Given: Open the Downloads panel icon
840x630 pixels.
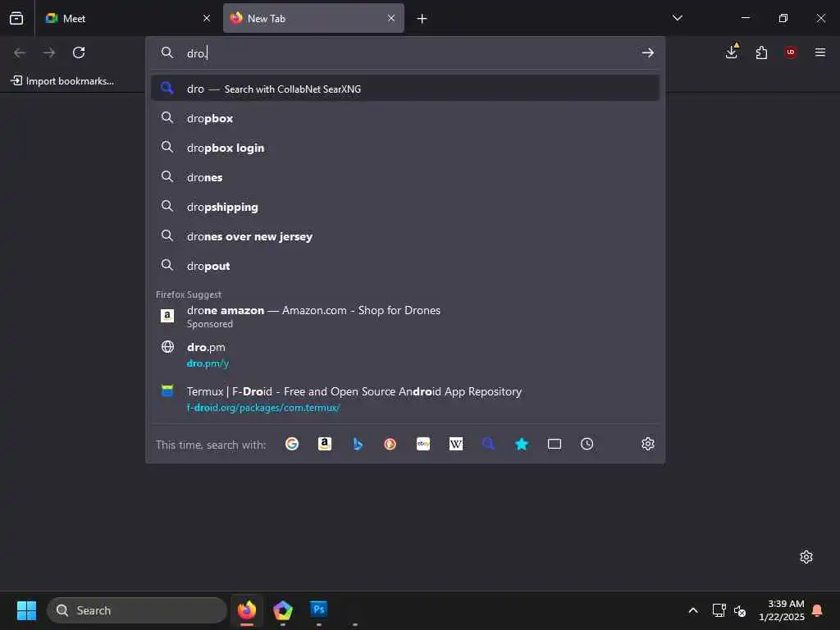Looking at the screenshot, I should pyautogui.click(x=732, y=52).
